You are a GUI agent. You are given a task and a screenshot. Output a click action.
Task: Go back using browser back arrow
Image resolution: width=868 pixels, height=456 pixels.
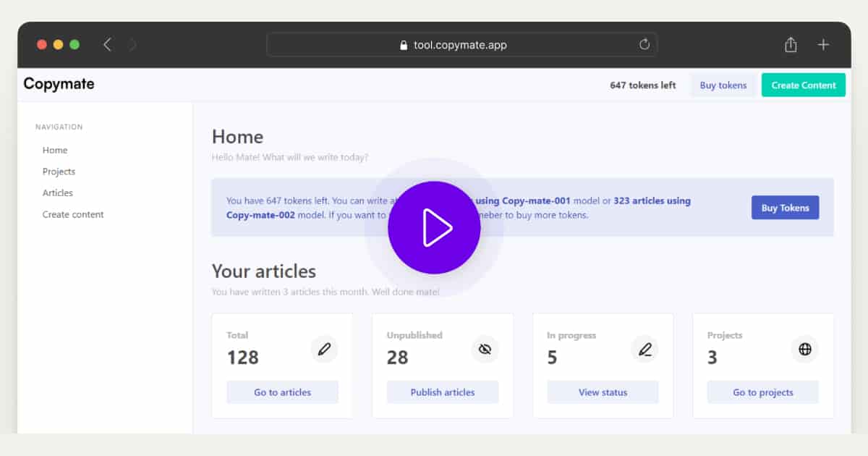107,45
